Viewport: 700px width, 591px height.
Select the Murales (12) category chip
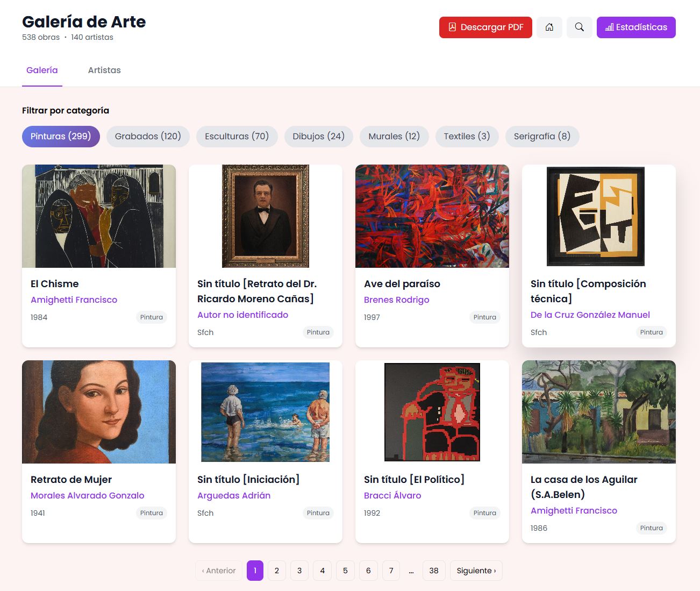point(394,137)
